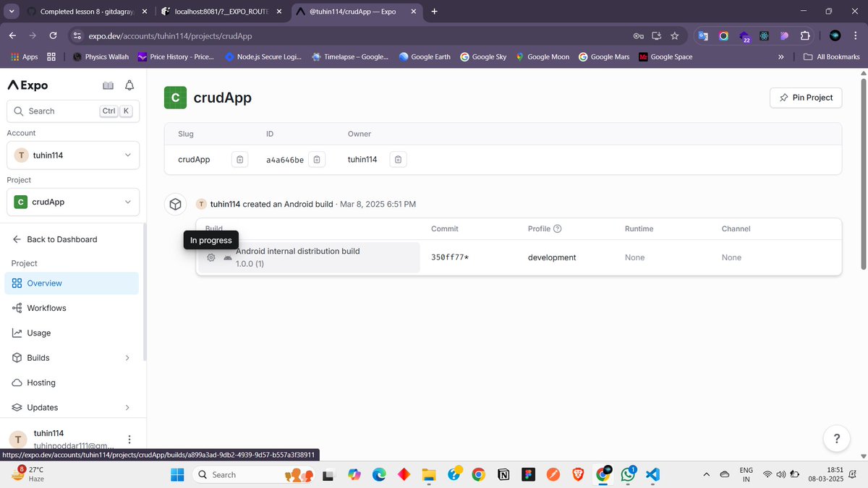This screenshot has width=868, height=488.
Task: Open Chrome three-dot menu
Action: coord(855,35)
